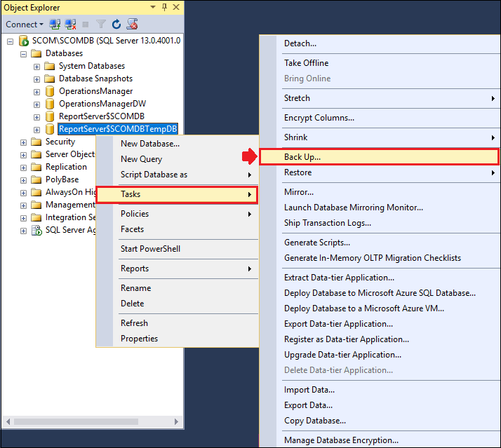
Task: Expand the System Databases node
Action: [36, 67]
